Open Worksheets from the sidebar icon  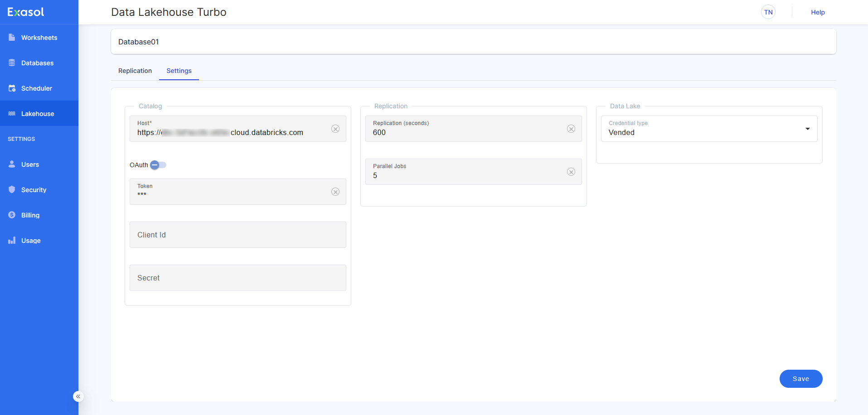coord(12,38)
